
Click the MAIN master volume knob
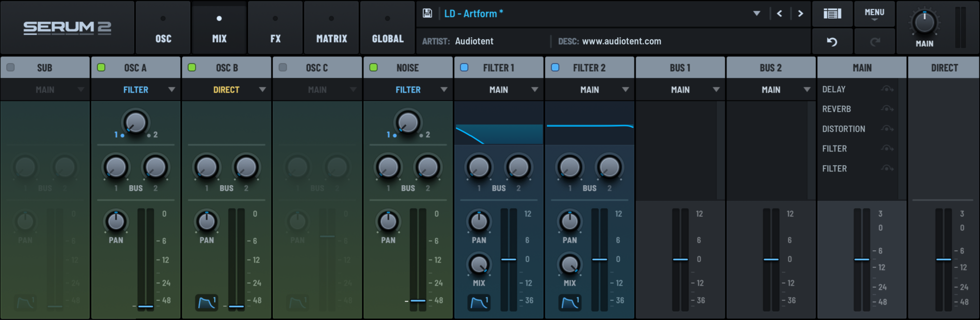(925, 23)
